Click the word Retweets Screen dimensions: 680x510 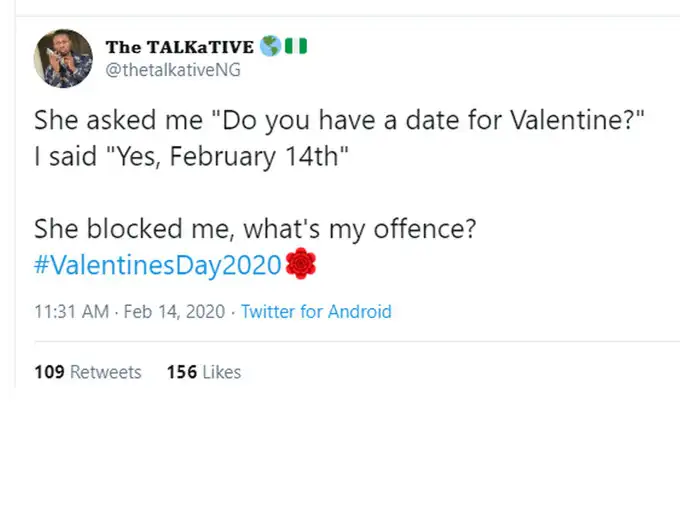[106, 372]
